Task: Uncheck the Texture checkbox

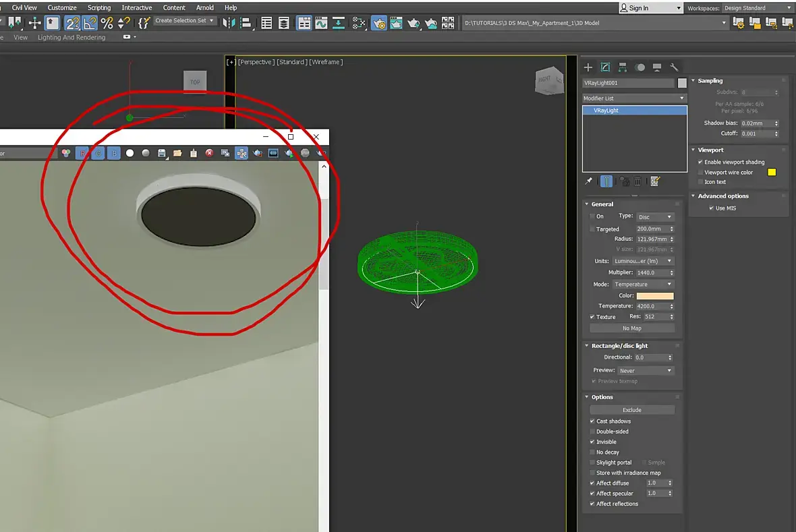Action: point(592,317)
